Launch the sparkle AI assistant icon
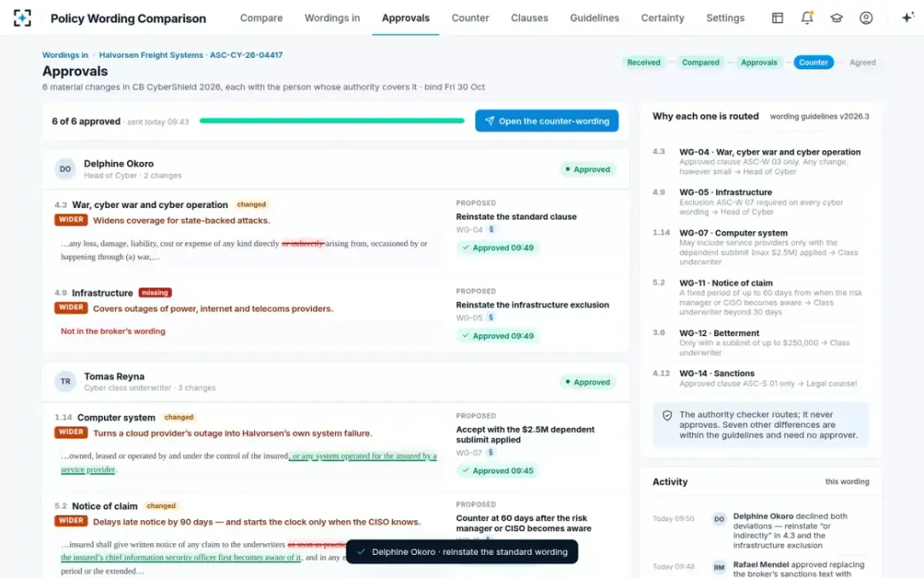Viewport: 924px width, 578px height. pos(907,18)
